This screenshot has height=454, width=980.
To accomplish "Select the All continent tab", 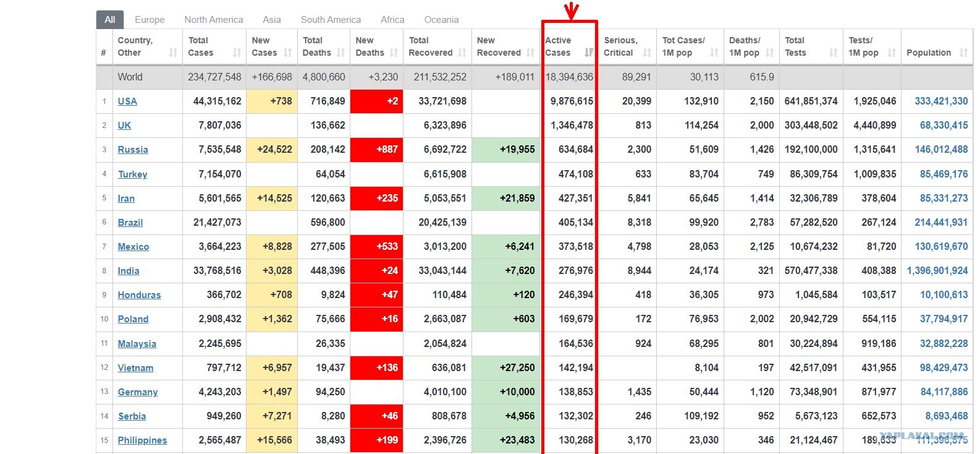I will pyautogui.click(x=110, y=20).
